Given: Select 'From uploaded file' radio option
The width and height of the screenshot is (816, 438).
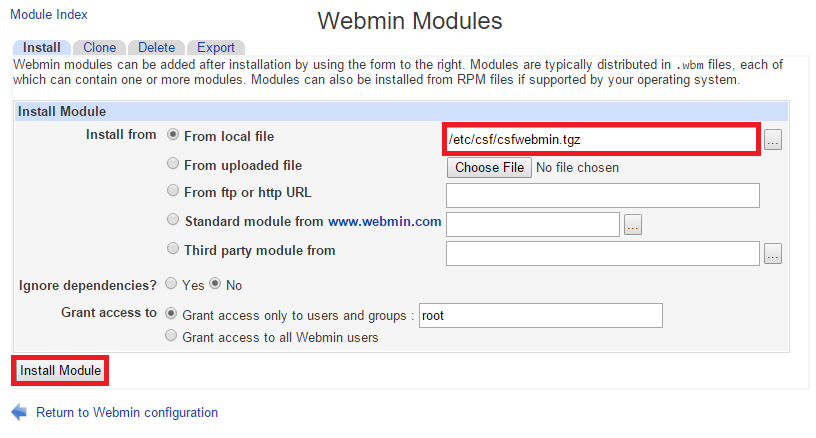Looking at the screenshot, I should pos(173,163).
